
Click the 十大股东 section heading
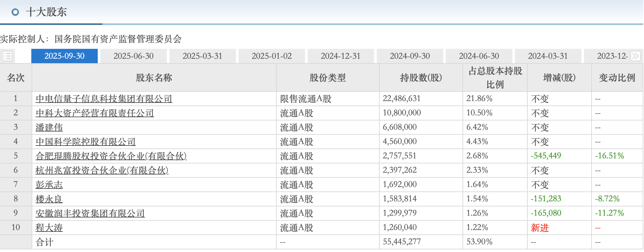(46, 12)
